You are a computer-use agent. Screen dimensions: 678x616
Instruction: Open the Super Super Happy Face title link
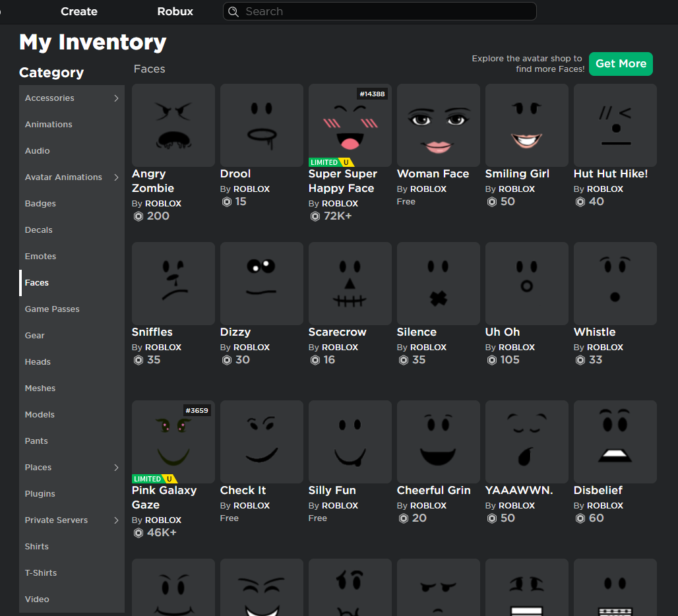coord(343,181)
